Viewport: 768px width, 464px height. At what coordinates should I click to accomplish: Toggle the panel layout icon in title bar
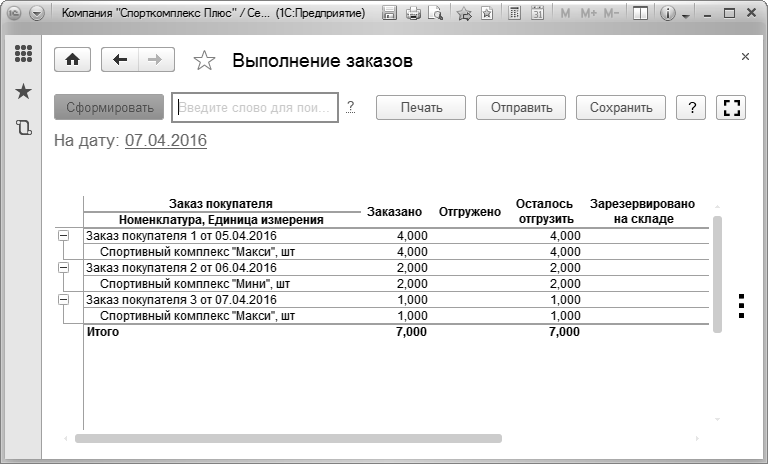[640, 13]
